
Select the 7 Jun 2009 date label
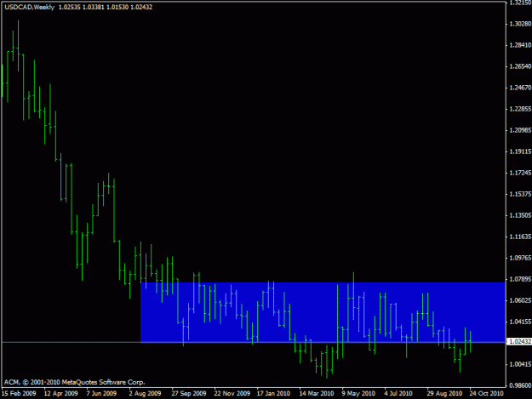pyautogui.click(x=101, y=394)
